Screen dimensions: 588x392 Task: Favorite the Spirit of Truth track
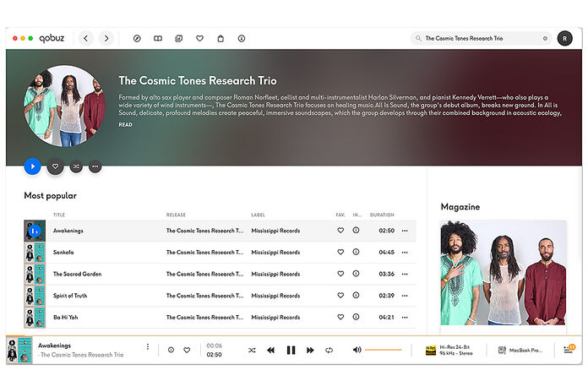(340, 295)
